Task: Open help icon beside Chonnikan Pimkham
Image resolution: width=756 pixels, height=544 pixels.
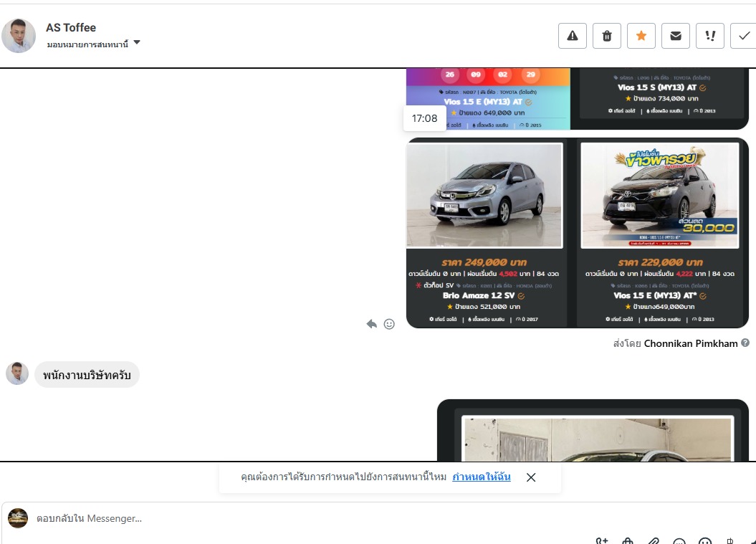Action: coord(745,343)
